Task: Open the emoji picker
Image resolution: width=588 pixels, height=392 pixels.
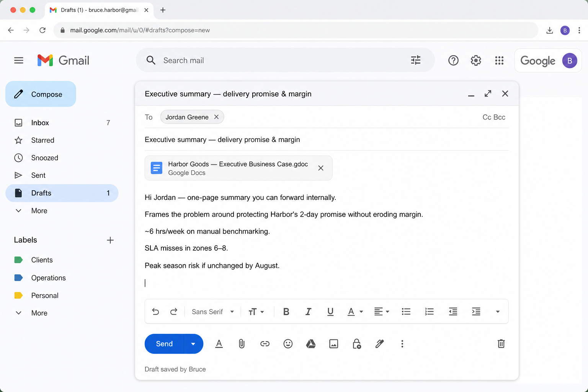Action: [x=288, y=344]
